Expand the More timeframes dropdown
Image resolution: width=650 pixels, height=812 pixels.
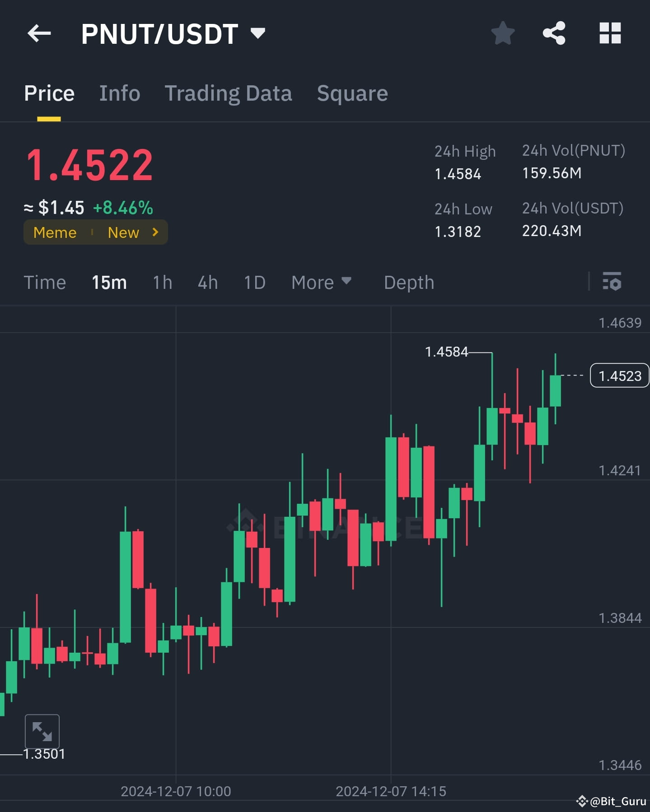[321, 282]
